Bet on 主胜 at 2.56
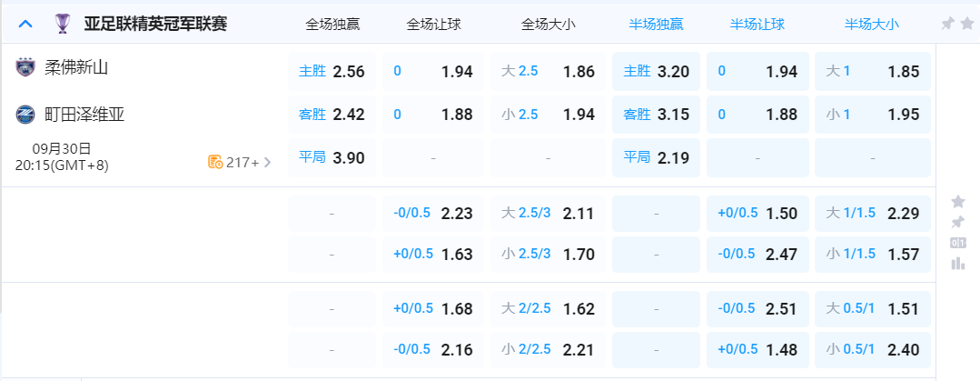980x381 pixels. pyautogui.click(x=332, y=71)
